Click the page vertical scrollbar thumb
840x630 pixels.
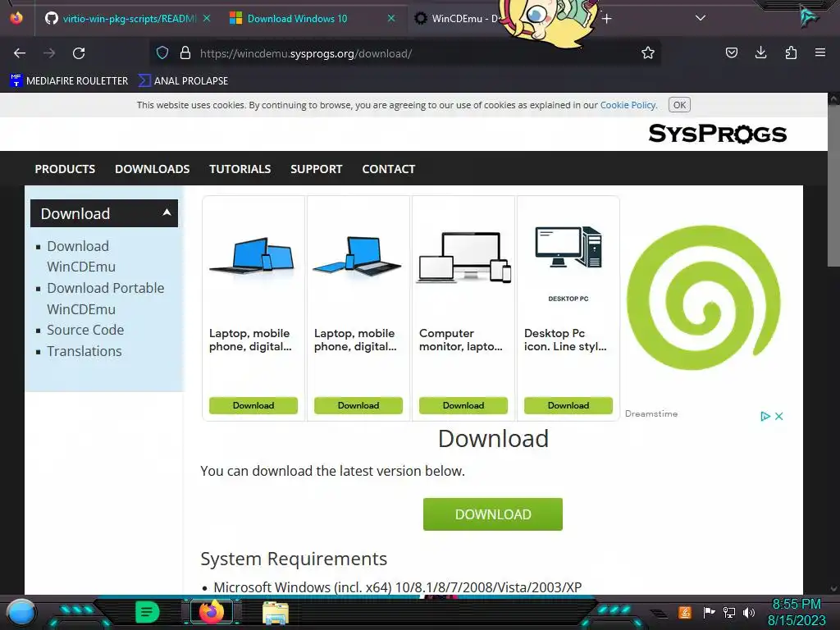coord(833,185)
